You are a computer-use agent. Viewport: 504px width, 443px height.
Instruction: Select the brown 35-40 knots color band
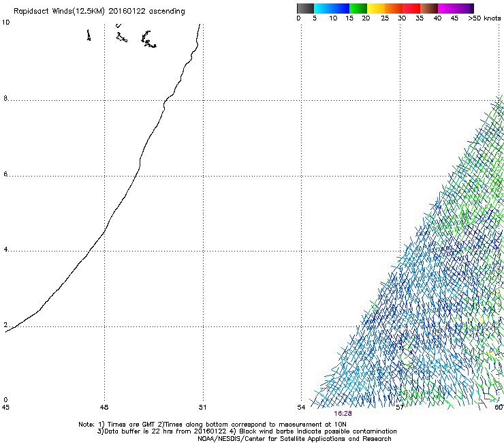[x=429, y=8]
